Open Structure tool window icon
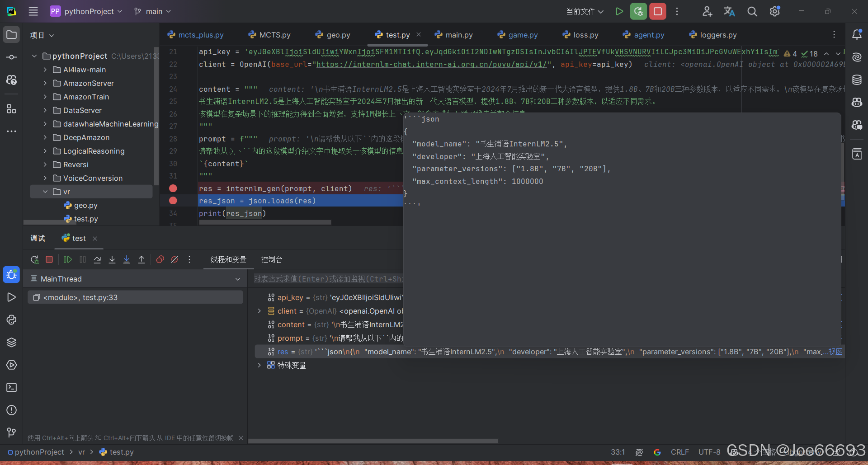Viewport: 868px width, 465px height. click(11, 108)
